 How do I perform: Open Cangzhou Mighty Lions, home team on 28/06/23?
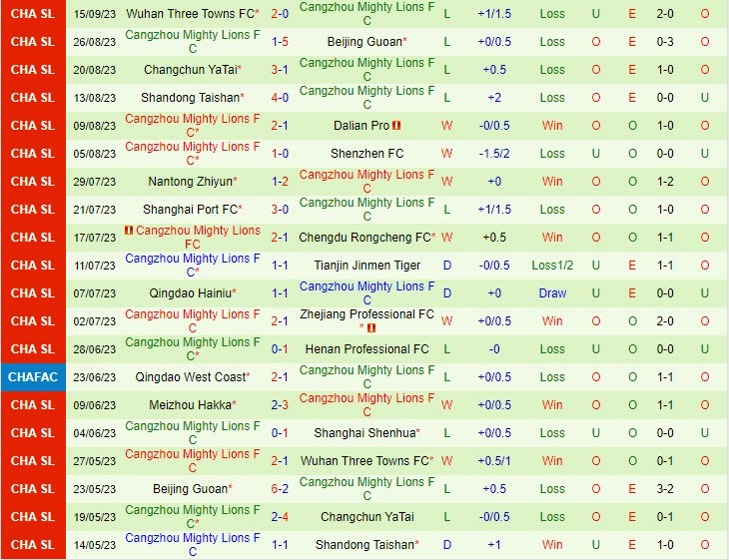click(x=193, y=349)
